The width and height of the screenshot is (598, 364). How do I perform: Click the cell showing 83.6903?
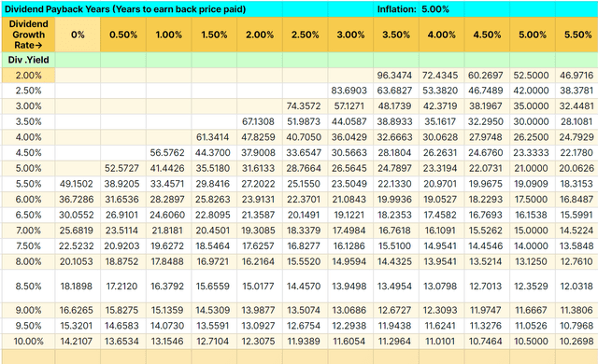tap(351, 91)
